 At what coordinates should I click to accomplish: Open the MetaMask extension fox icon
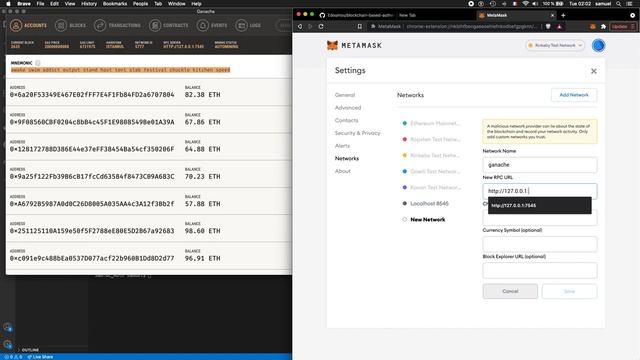coord(593,26)
